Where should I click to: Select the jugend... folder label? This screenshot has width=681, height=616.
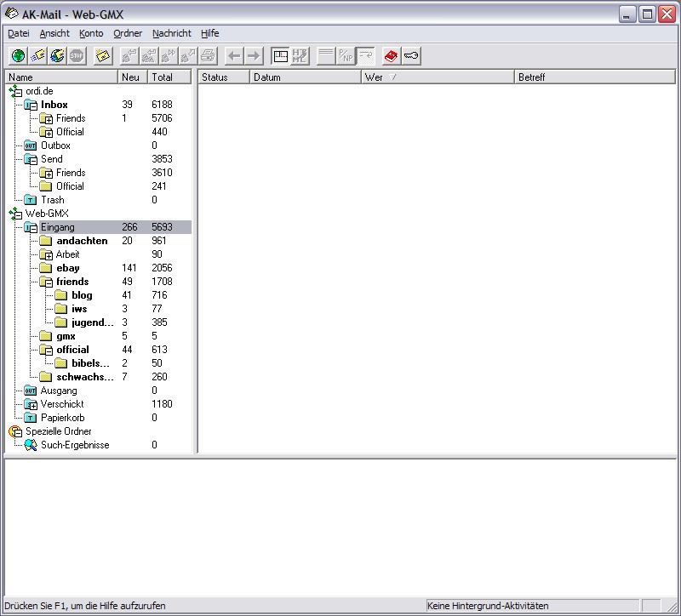(93, 322)
